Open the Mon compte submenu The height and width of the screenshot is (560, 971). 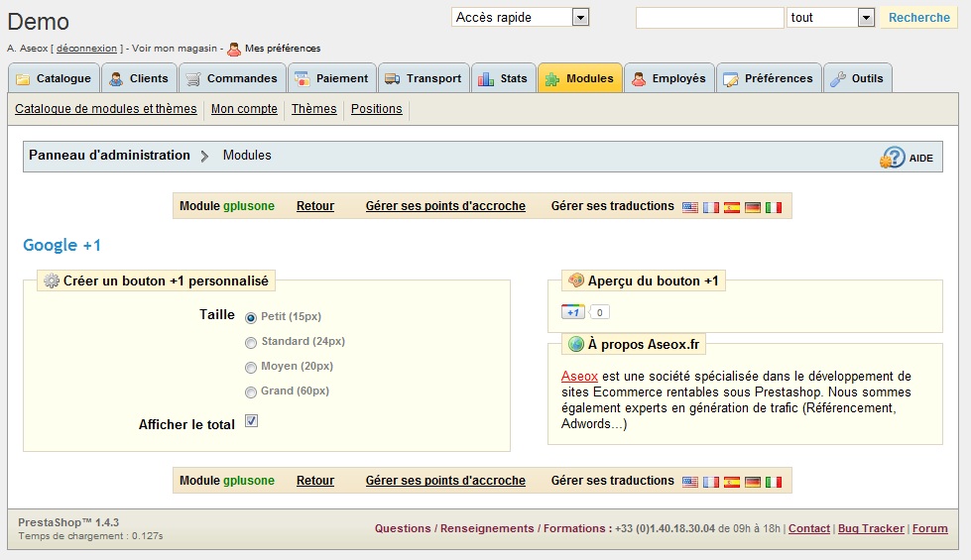coord(244,109)
